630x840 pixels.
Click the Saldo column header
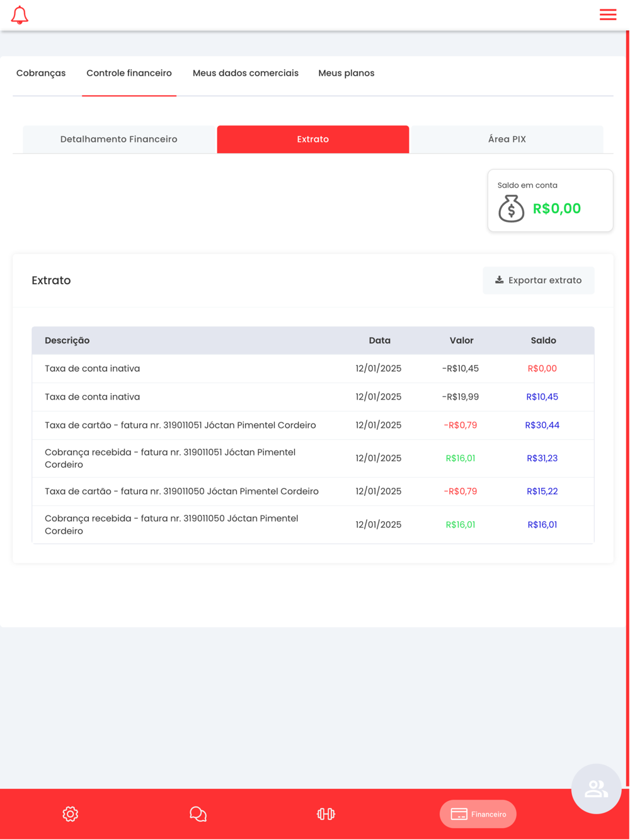pos(543,340)
